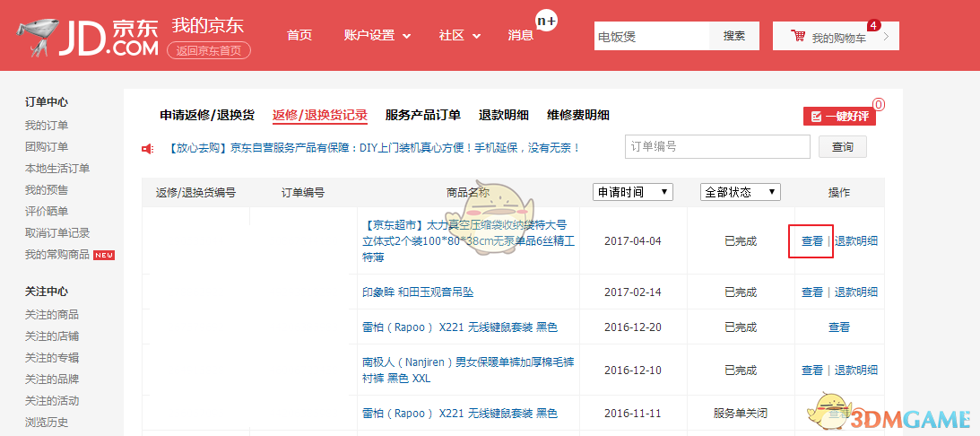Open 消息 in top navigation
This screenshot has height=436, width=980.
pyautogui.click(x=521, y=36)
